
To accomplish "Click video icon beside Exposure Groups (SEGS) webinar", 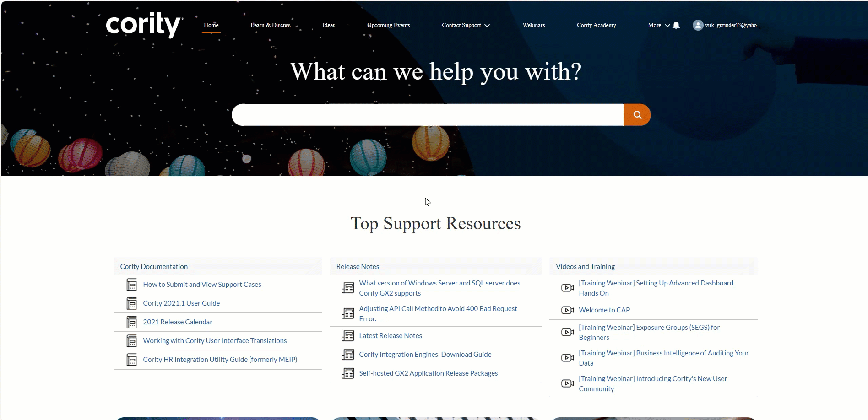I will pyautogui.click(x=568, y=332).
